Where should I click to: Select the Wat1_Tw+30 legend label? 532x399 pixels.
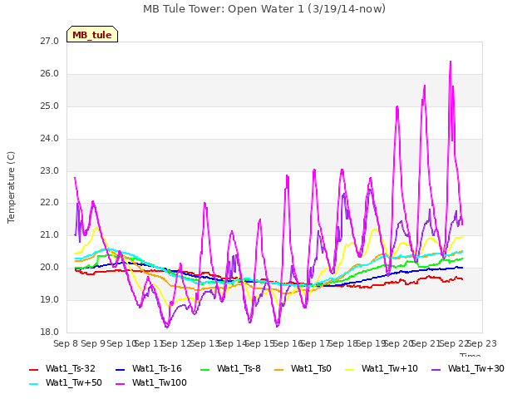pyautogui.click(x=476, y=368)
